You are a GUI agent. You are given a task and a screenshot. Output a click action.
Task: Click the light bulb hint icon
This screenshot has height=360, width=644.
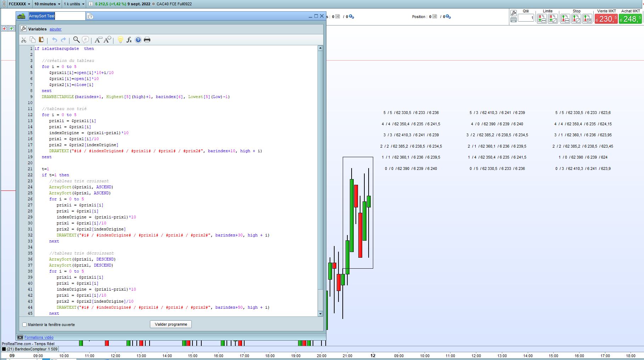pos(121,40)
